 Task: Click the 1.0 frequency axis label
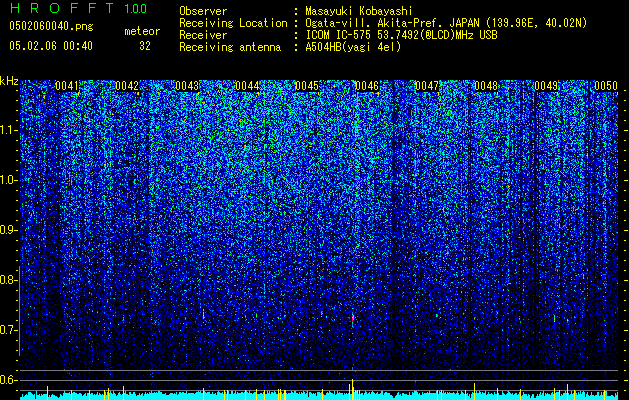pyautogui.click(x=9, y=180)
